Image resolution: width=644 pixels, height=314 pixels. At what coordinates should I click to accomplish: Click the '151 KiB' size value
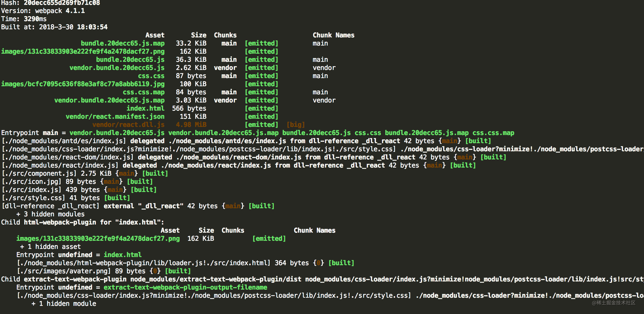193,117
